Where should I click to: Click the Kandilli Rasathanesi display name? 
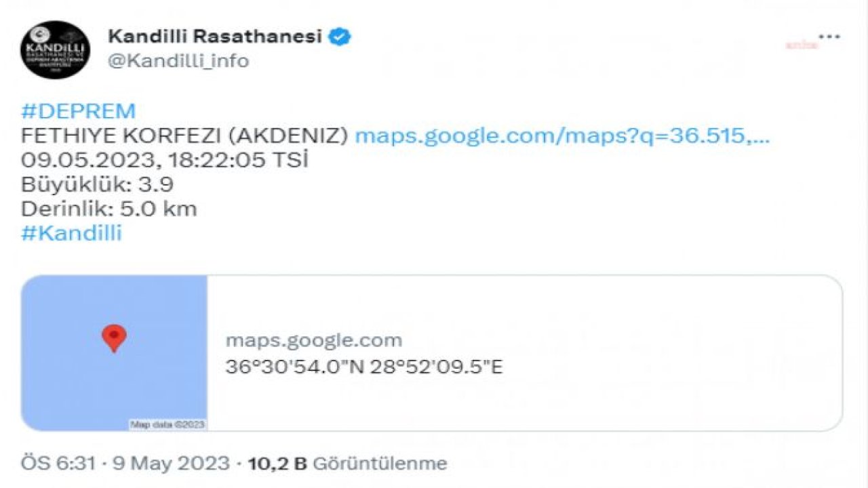pyautogui.click(x=215, y=37)
